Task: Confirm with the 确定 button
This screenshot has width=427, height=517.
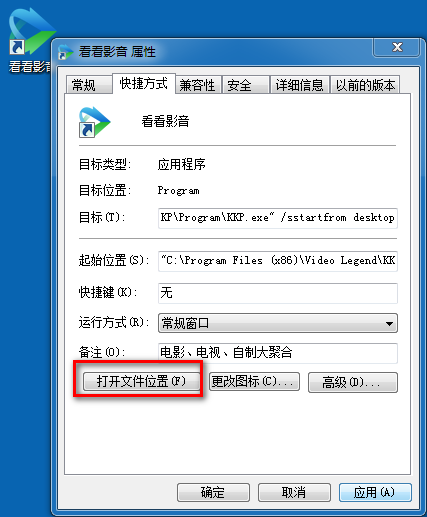Action: click(213, 492)
